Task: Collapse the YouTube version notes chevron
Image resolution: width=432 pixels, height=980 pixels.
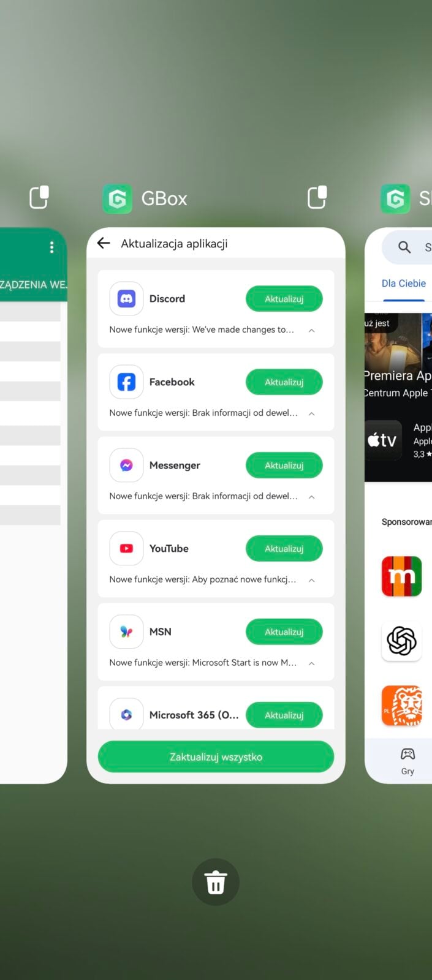Action: 311,580
